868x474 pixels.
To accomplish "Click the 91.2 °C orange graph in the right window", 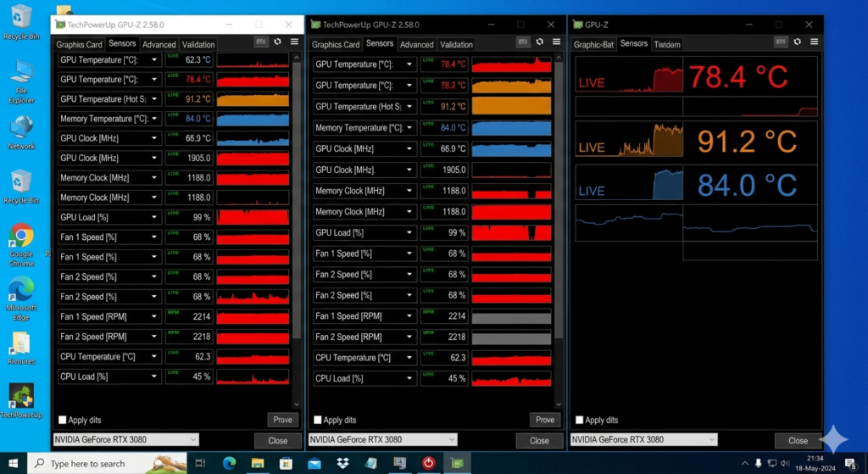I will click(x=629, y=140).
